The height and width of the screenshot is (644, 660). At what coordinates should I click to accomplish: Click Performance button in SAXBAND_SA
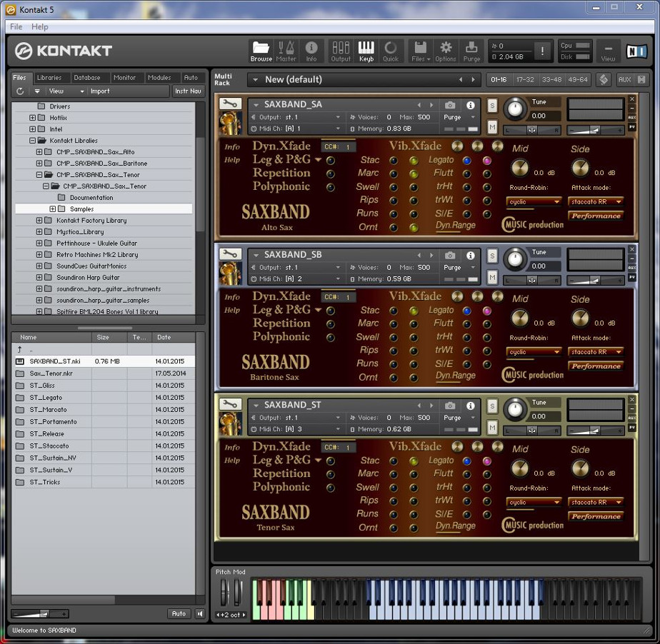point(596,216)
